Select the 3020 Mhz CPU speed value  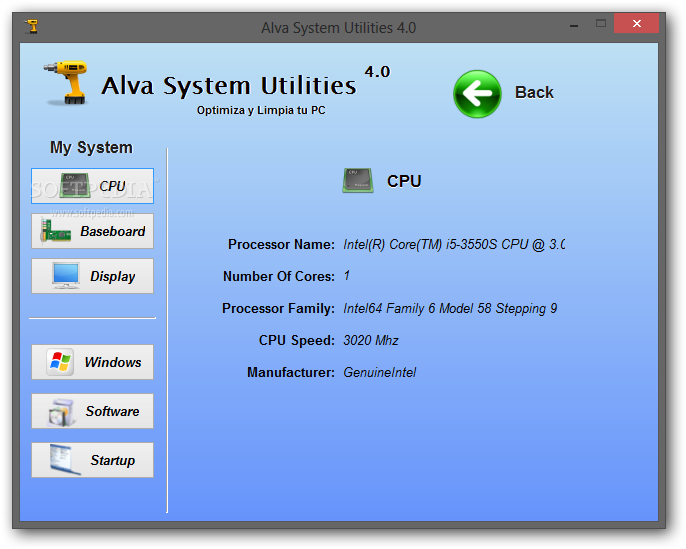[x=371, y=340]
